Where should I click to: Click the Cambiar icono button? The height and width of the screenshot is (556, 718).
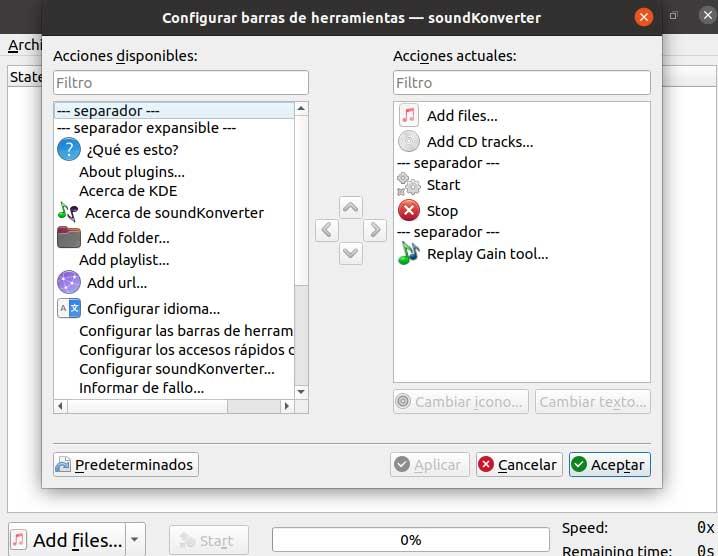[461, 402]
